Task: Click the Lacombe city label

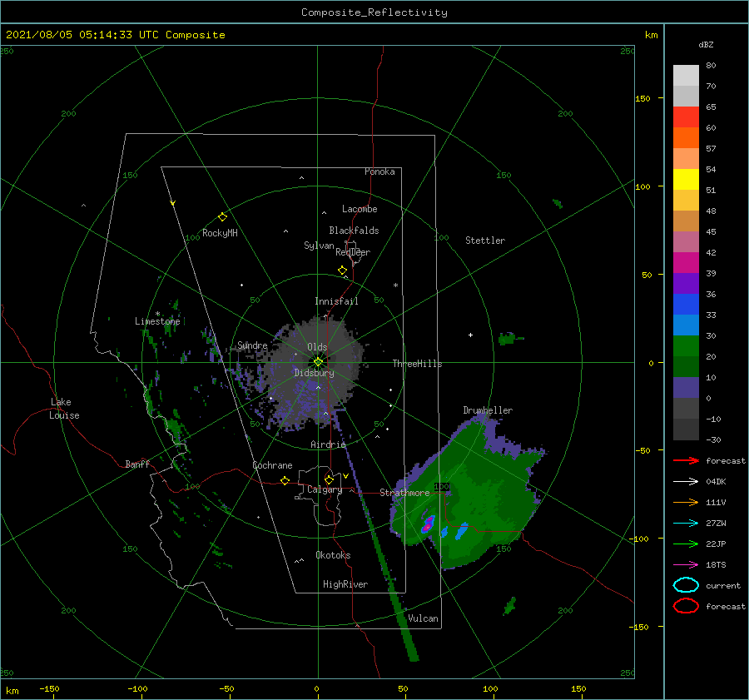Action: [360, 209]
